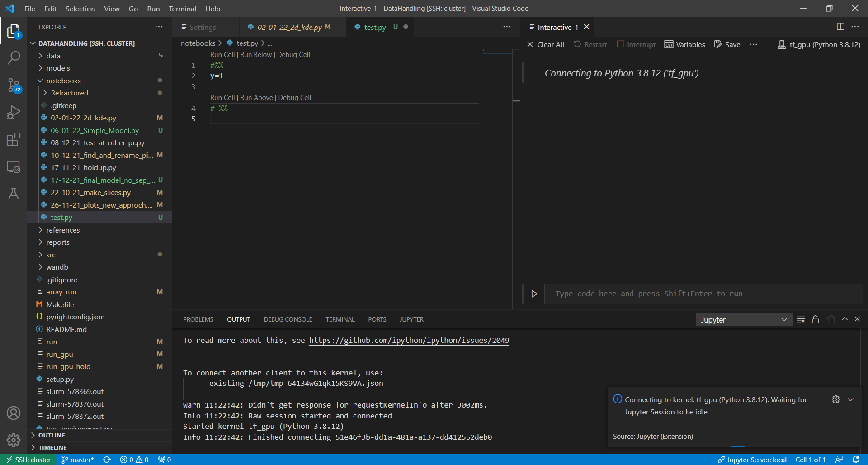Open the Testing view
868x465 pixels.
14,194
